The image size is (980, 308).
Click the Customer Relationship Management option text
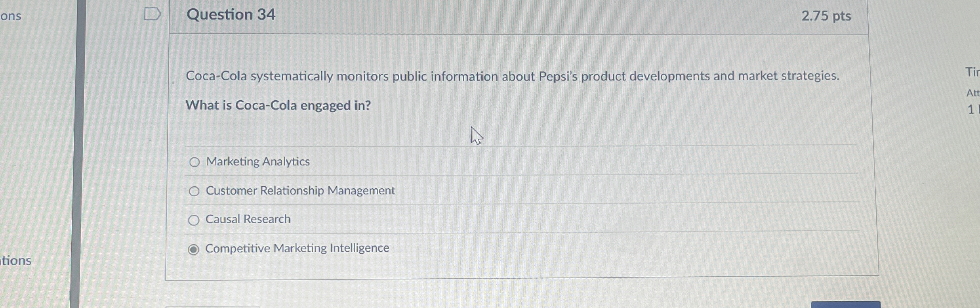(x=300, y=191)
